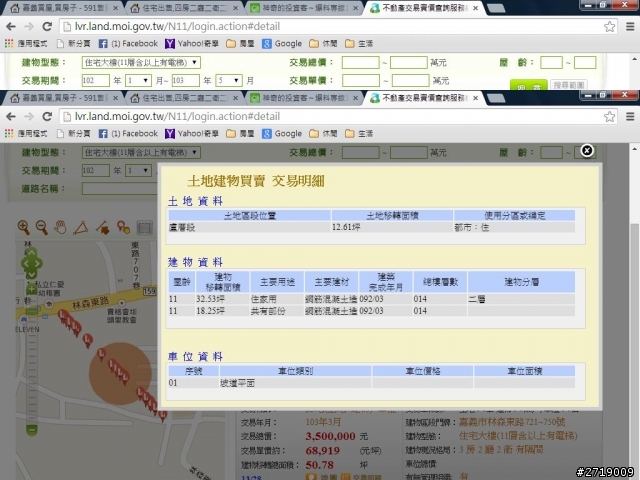Activate the hand pan map tool
Screen dimensions: 640x480
[x=60, y=228]
